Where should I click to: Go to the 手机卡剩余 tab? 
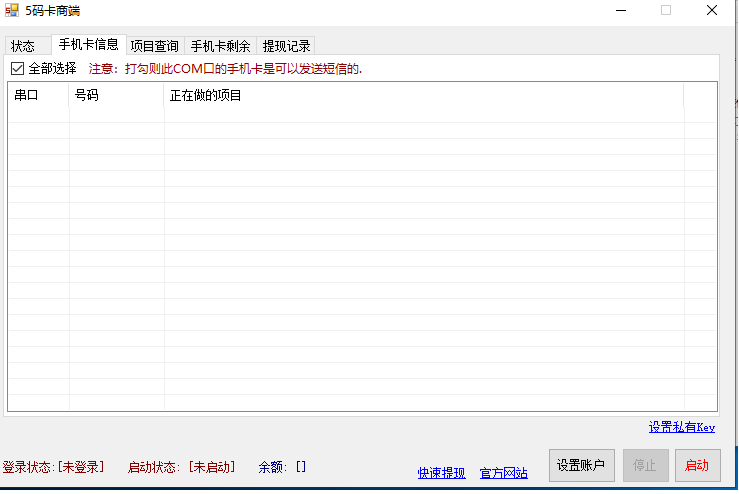(x=220, y=46)
